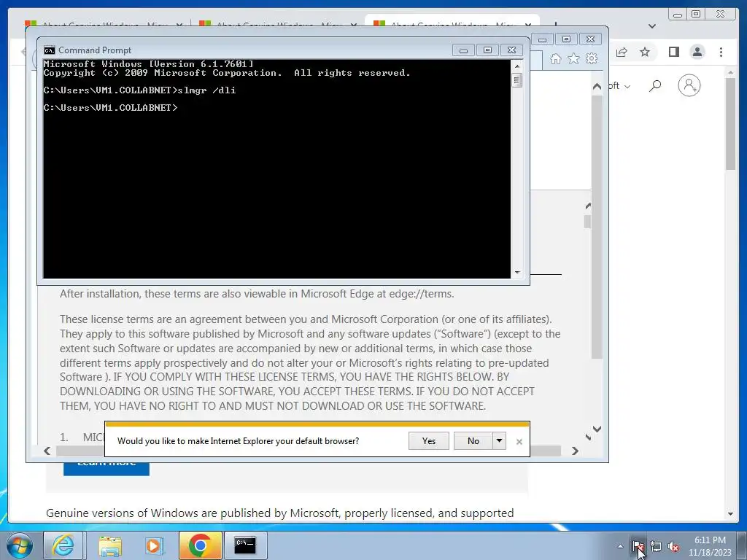Click the Command Prompt title bar icon
Image resolution: width=747 pixels, height=560 pixels.
49,50
